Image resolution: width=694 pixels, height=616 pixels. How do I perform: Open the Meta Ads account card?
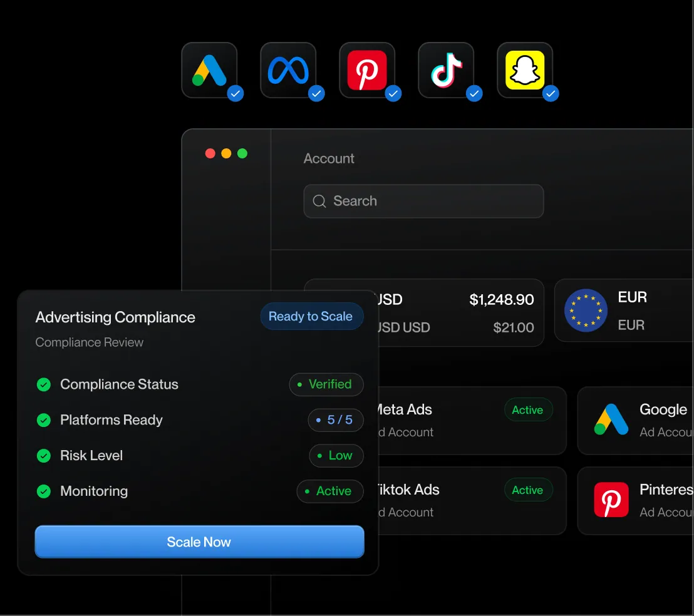[472, 421]
